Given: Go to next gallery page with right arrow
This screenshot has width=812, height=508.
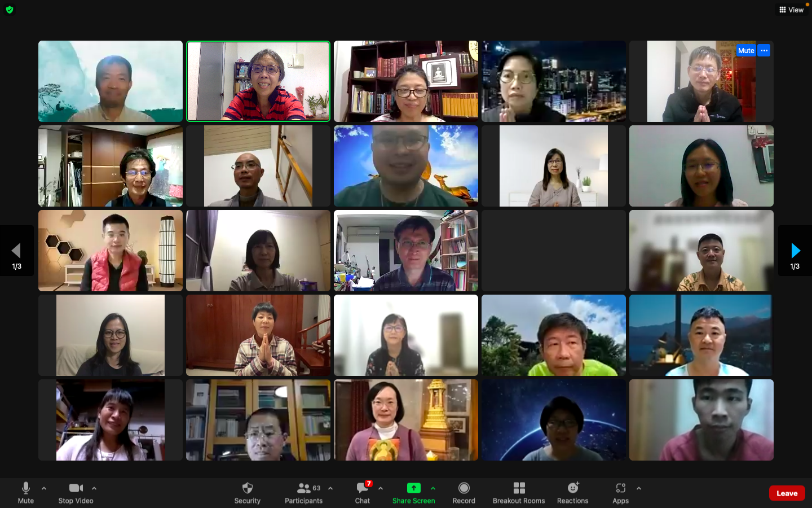Looking at the screenshot, I should [x=795, y=251].
